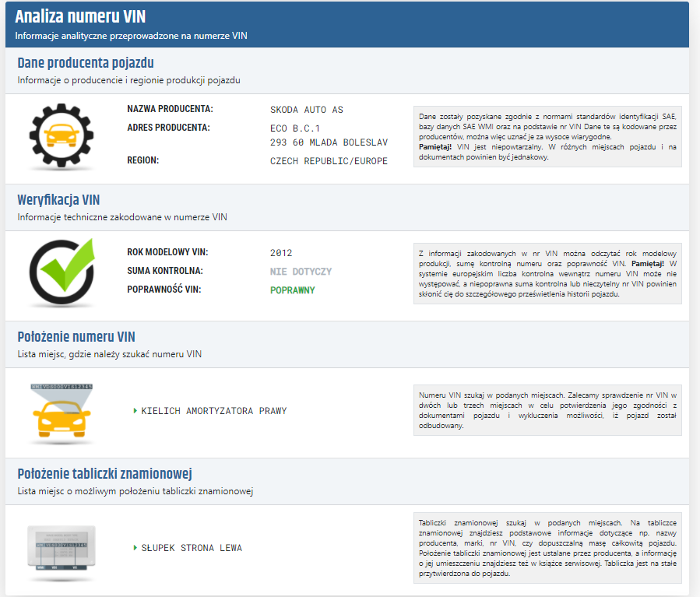
Task: Click the SKODA AUTO AS manufacturer name
Action: (306, 110)
